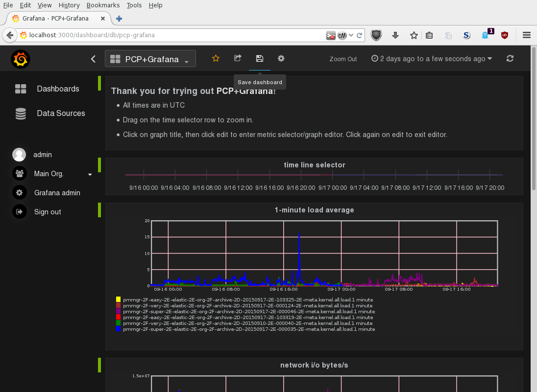Screen dimensions: 537x392
Task: Click the Data Sources database icon
Action: click(x=21, y=114)
